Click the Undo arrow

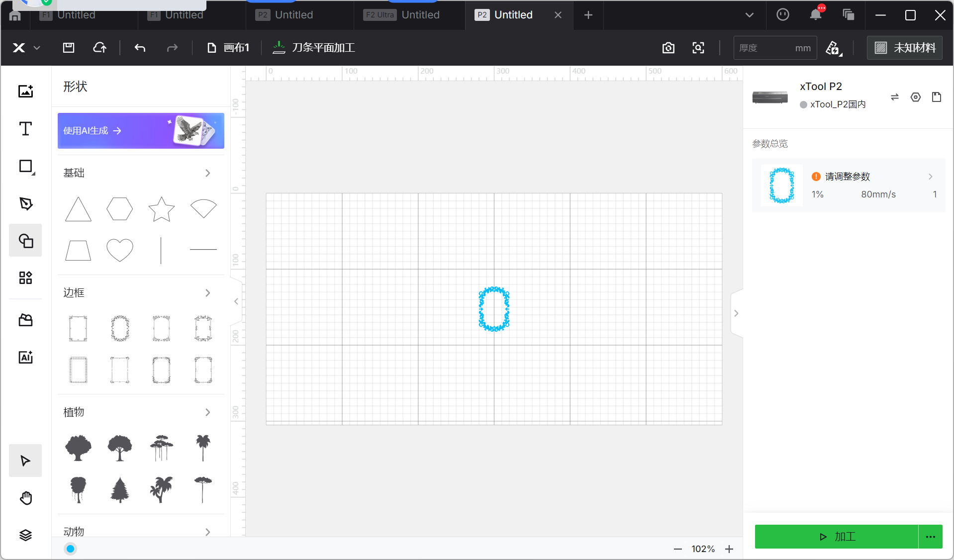click(x=140, y=48)
